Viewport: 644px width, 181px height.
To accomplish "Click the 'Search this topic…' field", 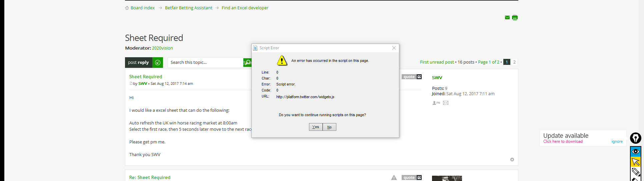I will (205, 63).
